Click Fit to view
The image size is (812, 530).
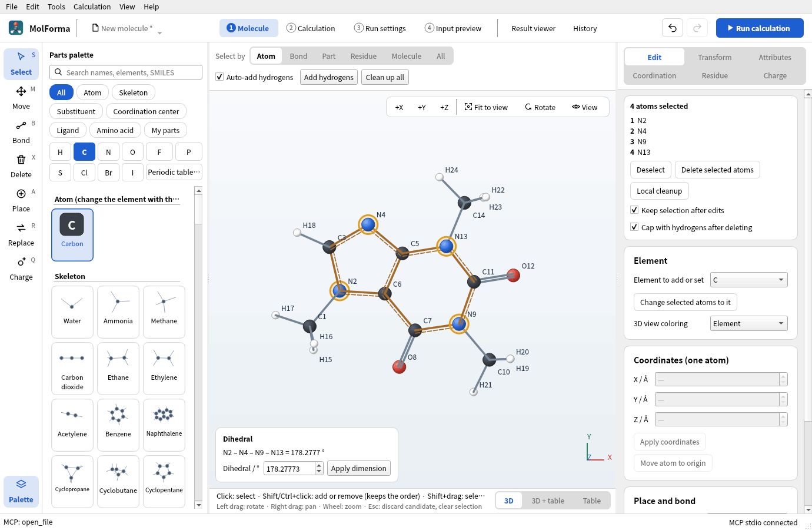click(x=486, y=107)
